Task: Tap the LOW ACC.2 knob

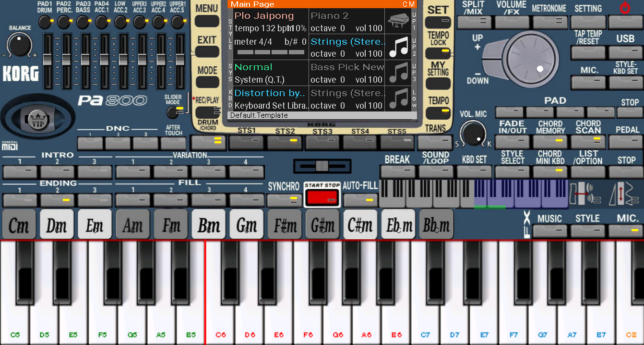Action: point(120,22)
